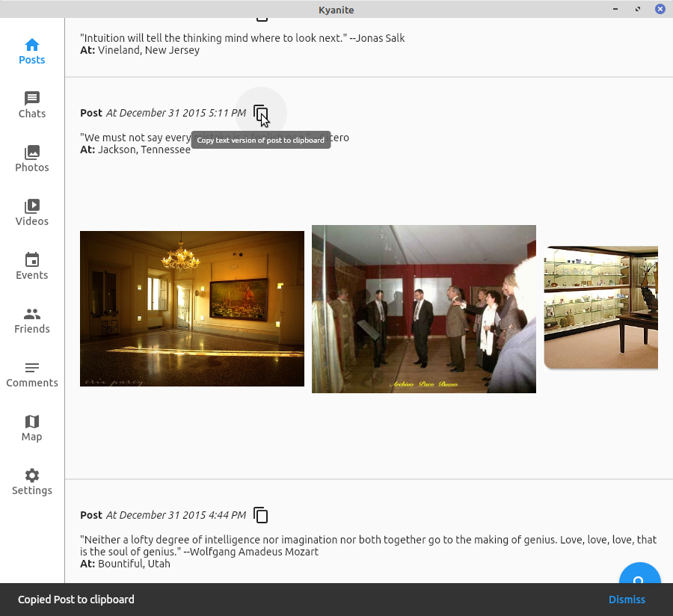673x616 pixels.
Task: Copy the 4:44 PM post to clipboard
Action: click(260, 515)
